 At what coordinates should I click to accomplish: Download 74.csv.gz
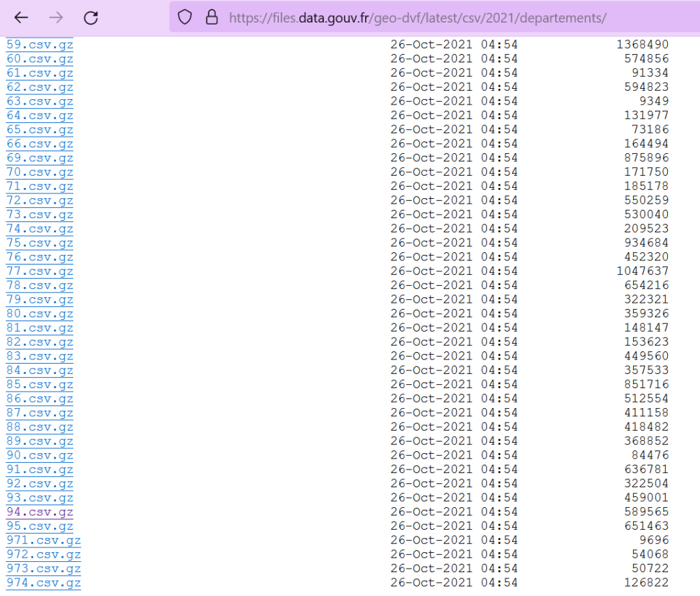[x=40, y=228]
